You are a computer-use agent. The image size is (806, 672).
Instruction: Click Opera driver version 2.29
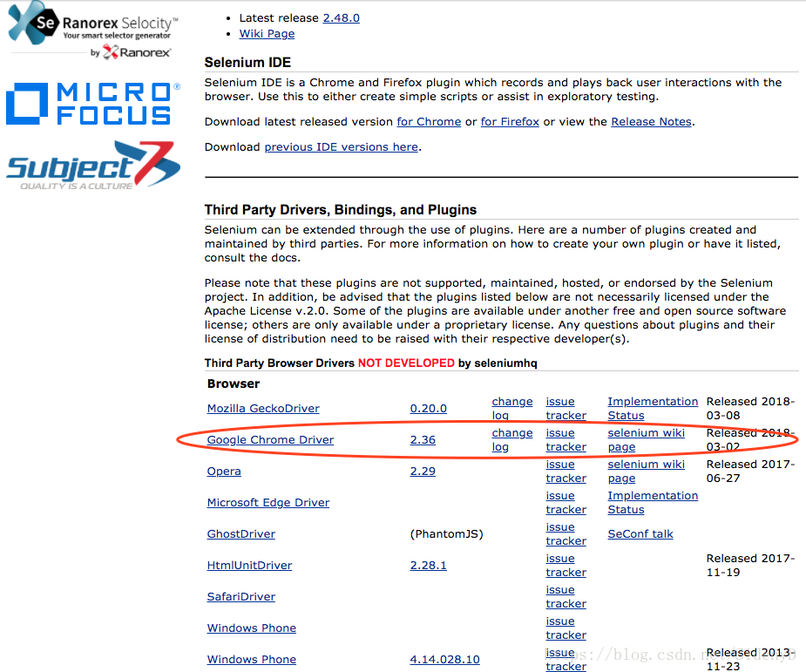click(423, 472)
